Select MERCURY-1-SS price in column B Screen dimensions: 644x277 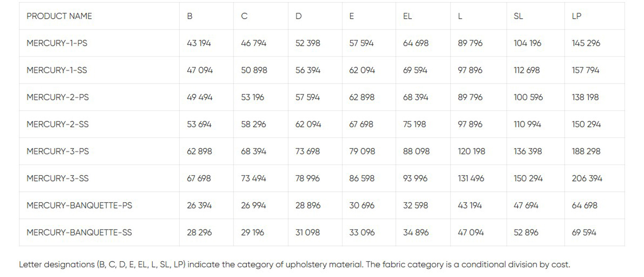click(200, 70)
